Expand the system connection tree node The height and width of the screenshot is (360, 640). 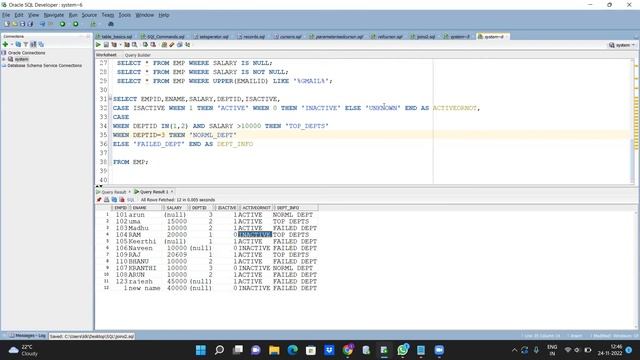pos(4,59)
